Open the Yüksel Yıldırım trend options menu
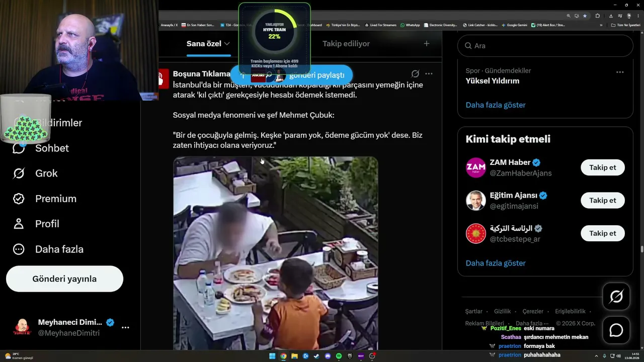The height and width of the screenshot is (362, 644). (x=620, y=72)
